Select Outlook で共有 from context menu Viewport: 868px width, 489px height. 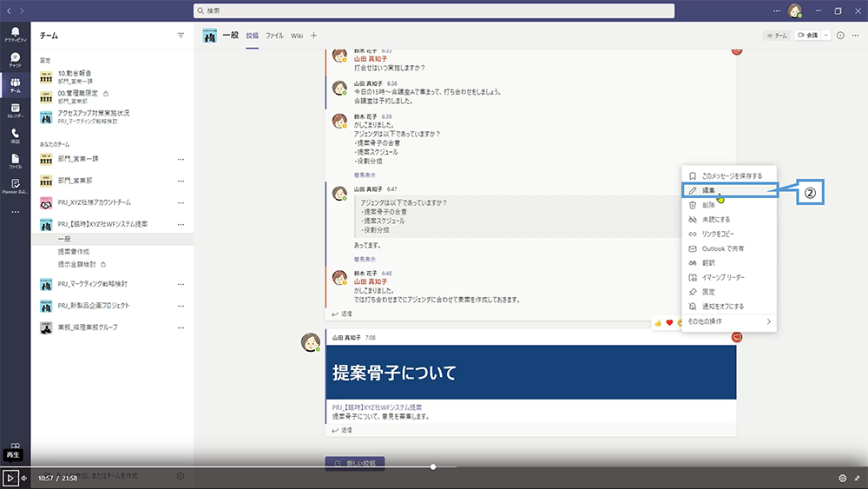pyautogui.click(x=729, y=248)
